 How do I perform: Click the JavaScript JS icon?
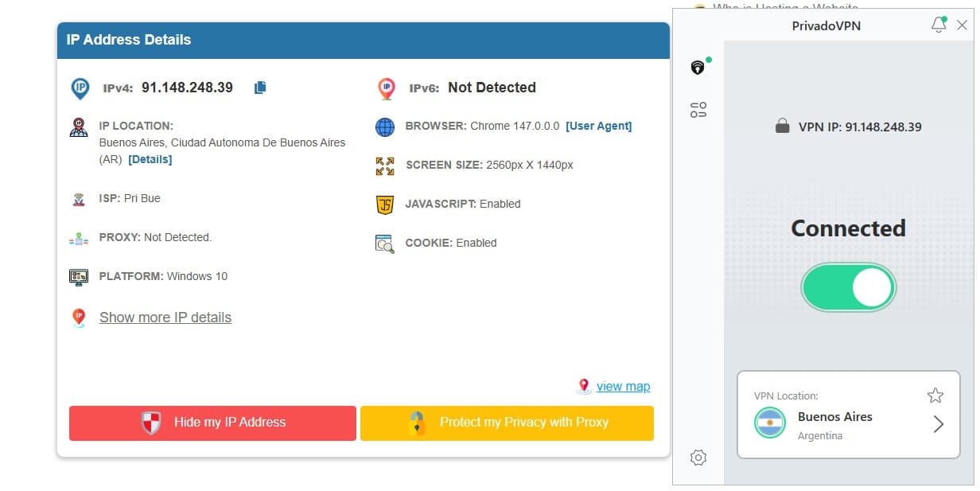(385, 205)
